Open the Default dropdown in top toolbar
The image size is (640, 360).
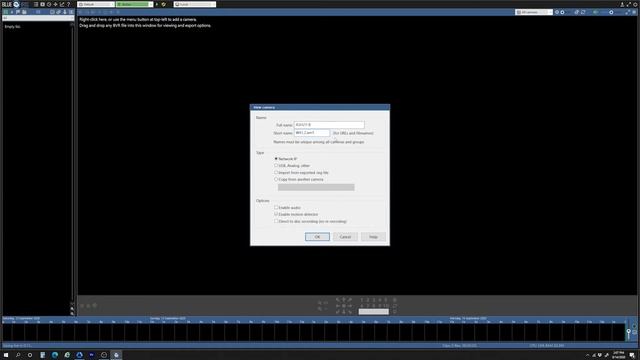[96, 4]
